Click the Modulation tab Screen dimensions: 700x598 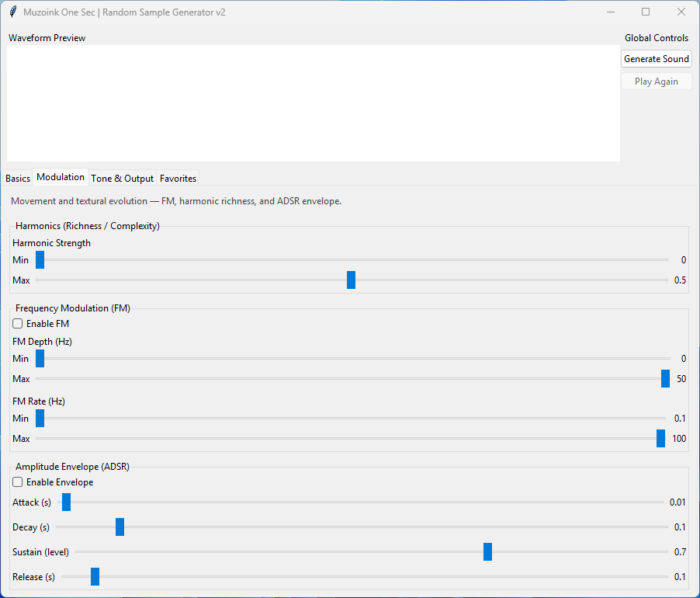(x=61, y=178)
